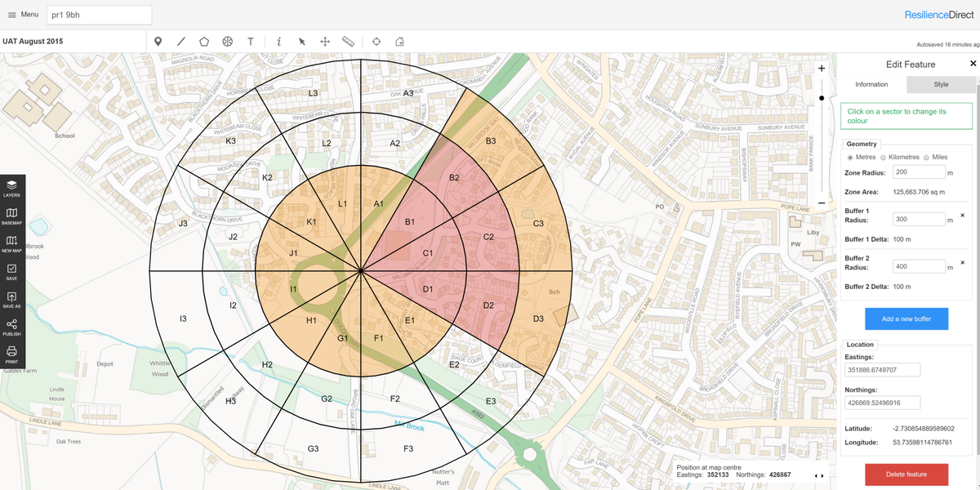The height and width of the screenshot is (490, 980).
Task: Save the current map
Action: point(12,271)
